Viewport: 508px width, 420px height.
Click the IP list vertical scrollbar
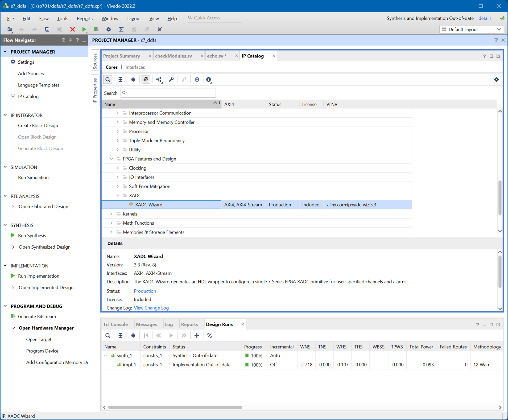coord(500,198)
